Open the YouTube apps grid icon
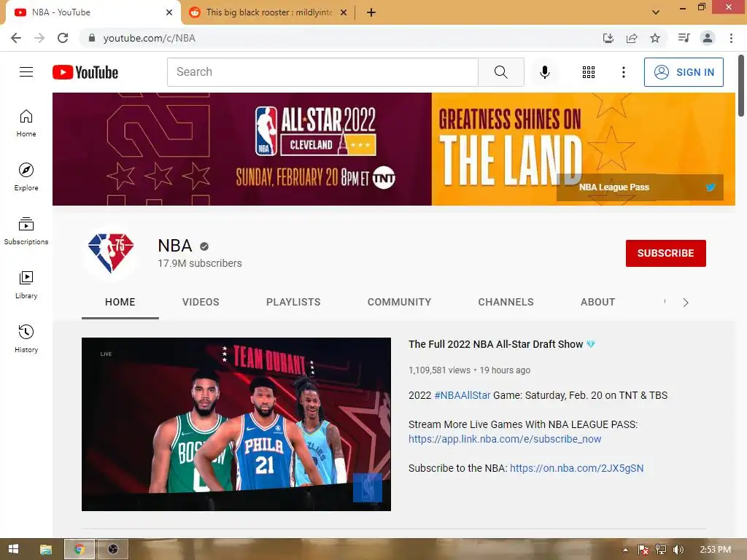Screen dimensions: 747x560 [589, 72]
